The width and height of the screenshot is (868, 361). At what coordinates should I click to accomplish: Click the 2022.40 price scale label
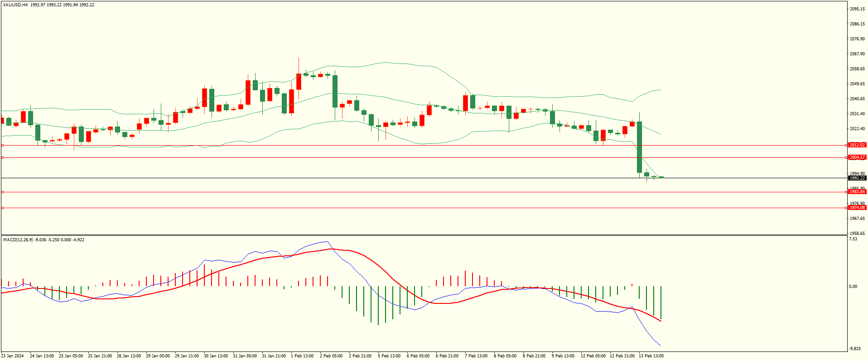coord(857,129)
